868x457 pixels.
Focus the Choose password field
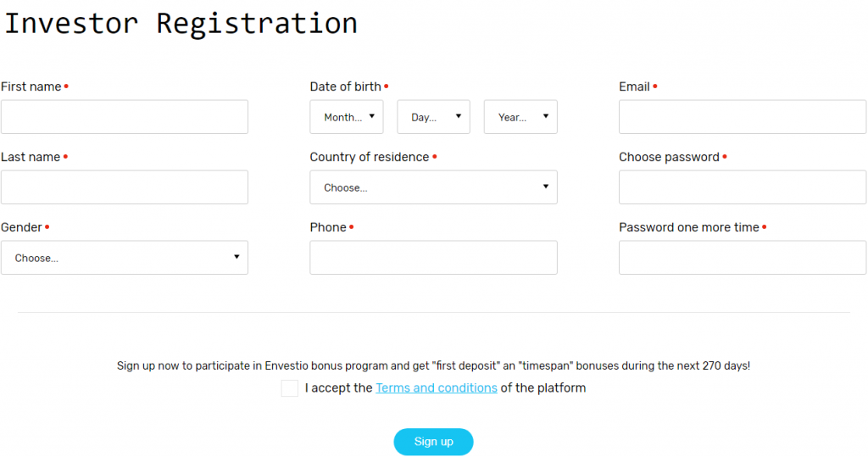tap(743, 187)
